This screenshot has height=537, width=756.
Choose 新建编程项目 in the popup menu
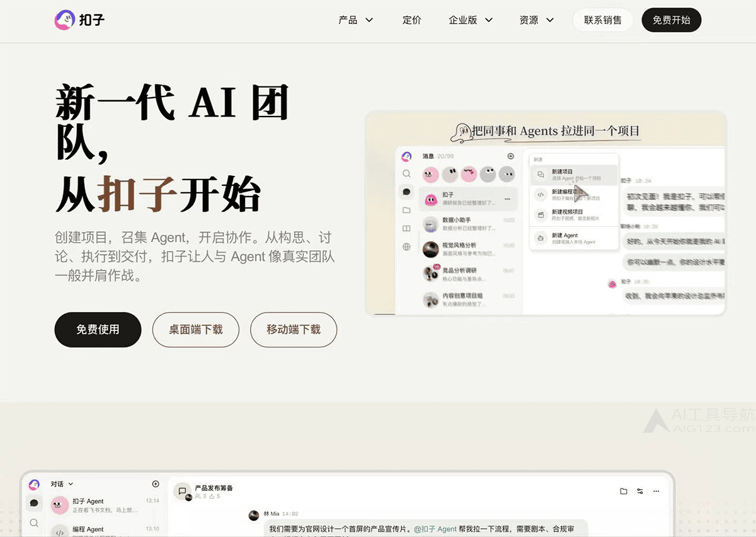573,195
